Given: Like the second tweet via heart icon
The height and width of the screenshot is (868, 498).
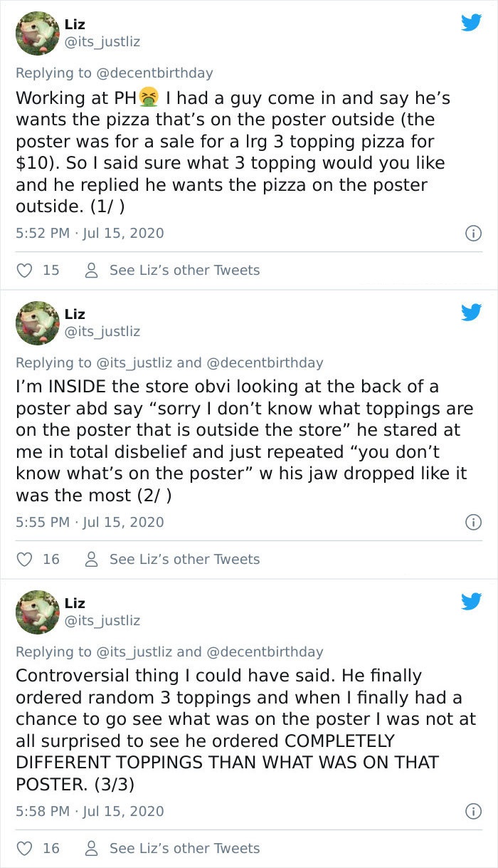Looking at the screenshot, I should [25, 559].
